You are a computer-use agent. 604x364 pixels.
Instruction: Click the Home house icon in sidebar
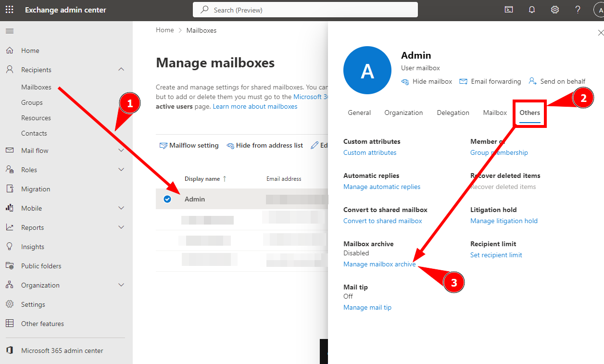tap(10, 50)
